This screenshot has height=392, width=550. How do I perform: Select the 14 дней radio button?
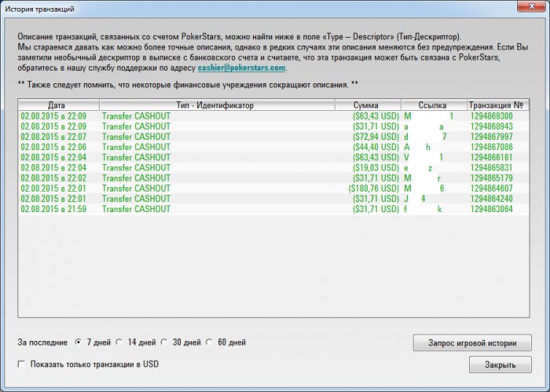click(x=119, y=343)
